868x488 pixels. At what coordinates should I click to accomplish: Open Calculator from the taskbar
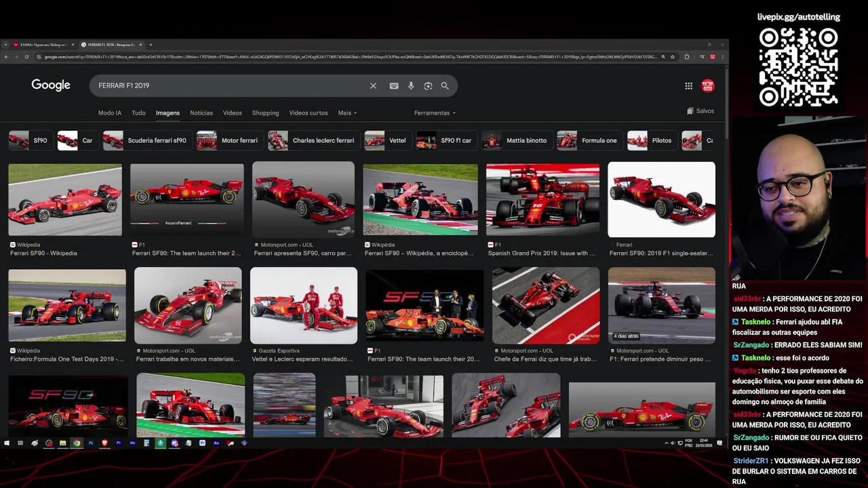click(146, 443)
